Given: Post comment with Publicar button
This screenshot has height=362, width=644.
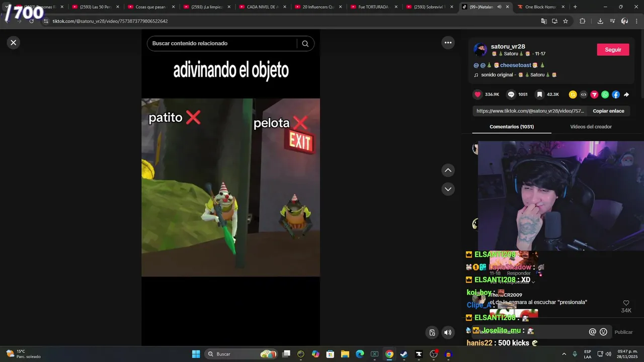Looking at the screenshot, I should [x=623, y=332].
